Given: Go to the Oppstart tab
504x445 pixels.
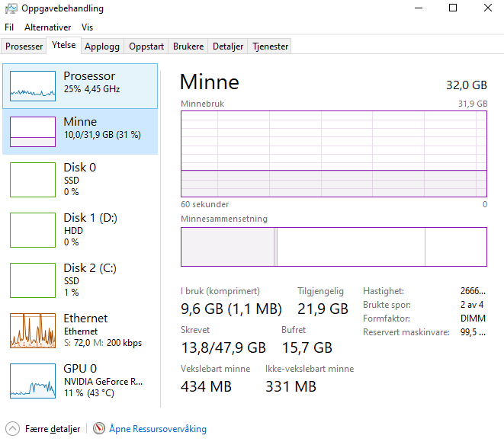Looking at the screenshot, I should (146, 46).
